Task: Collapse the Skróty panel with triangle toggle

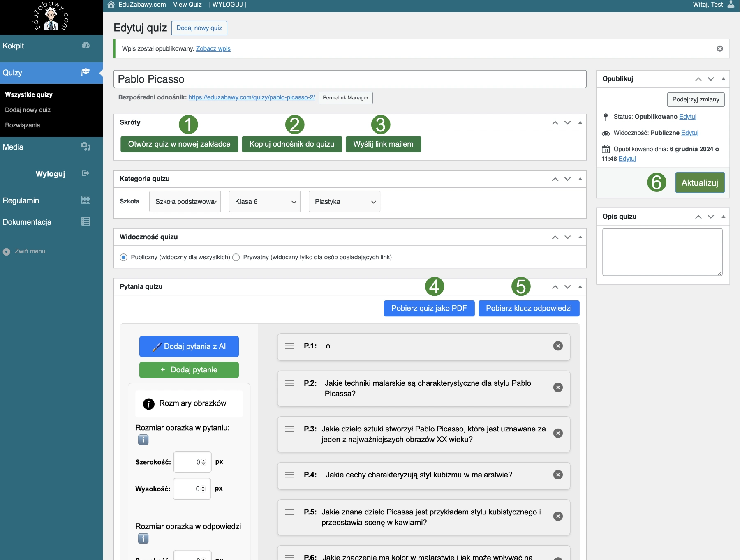Action: pyautogui.click(x=580, y=122)
